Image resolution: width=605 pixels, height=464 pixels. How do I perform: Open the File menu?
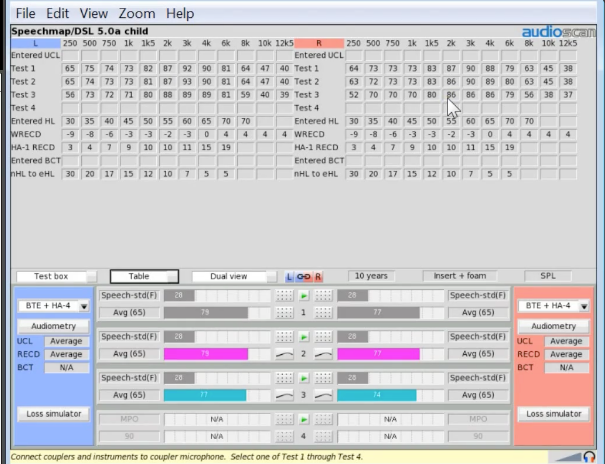(25, 13)
